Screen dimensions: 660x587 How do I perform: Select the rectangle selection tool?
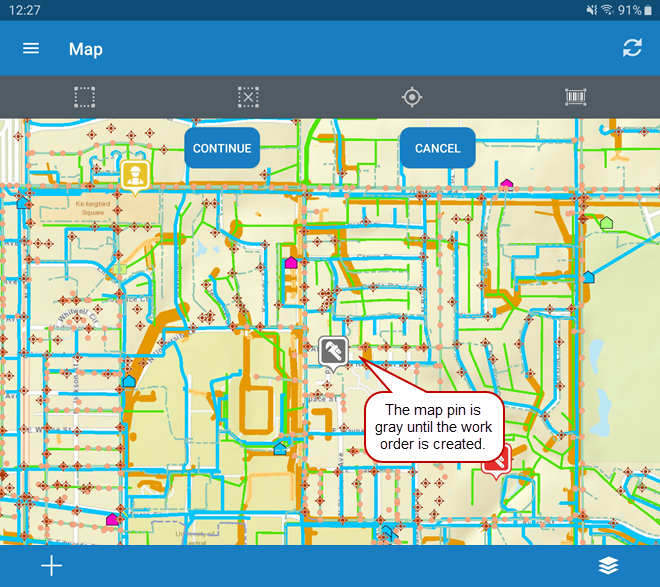pyautogui.click(x=85, y=97)
